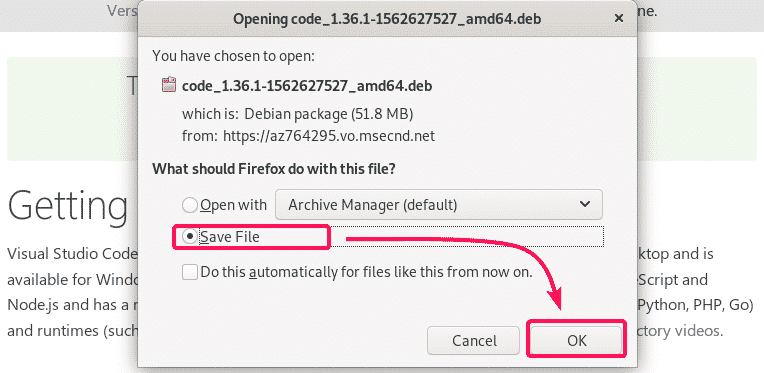Click the Debian package file icon

click(168, 85)
